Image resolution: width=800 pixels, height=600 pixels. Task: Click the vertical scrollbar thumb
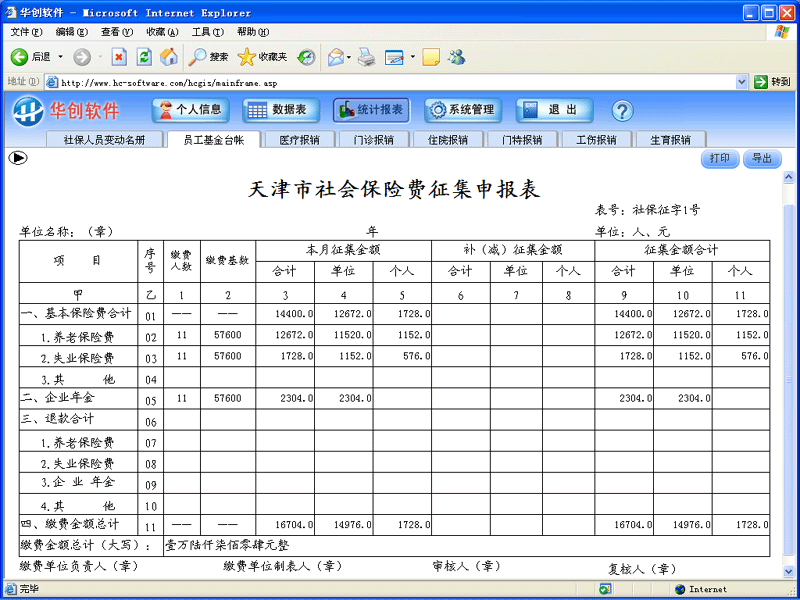[789, 379]
